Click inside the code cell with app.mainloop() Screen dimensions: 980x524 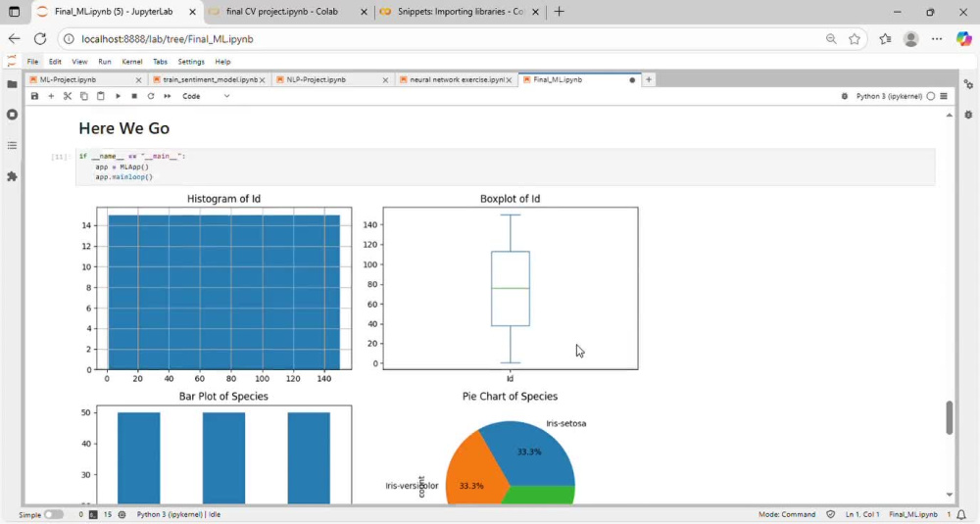pos(505,167)
